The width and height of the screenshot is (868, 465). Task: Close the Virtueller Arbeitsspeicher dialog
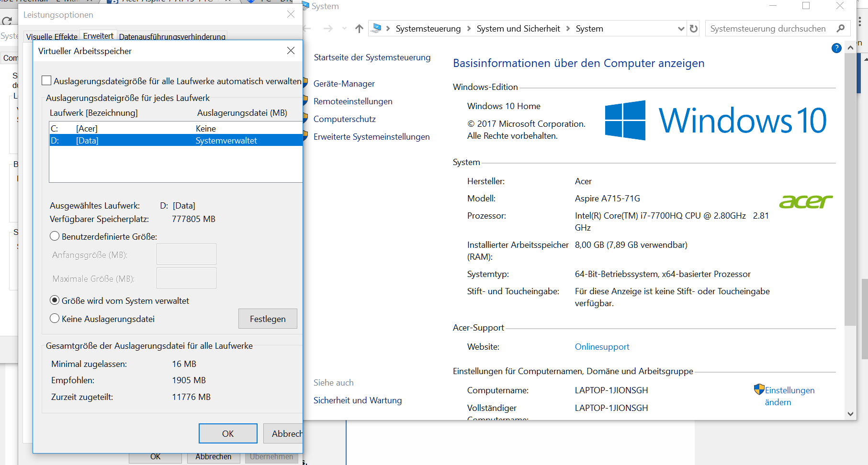291,51
